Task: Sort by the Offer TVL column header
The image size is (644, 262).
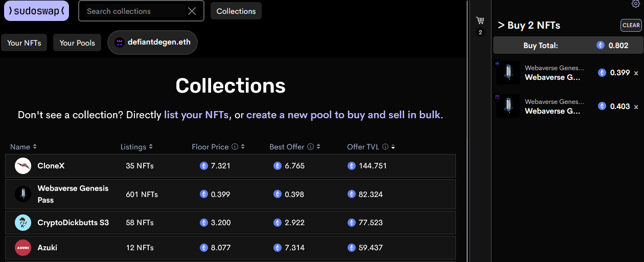Action: point(363,147)
